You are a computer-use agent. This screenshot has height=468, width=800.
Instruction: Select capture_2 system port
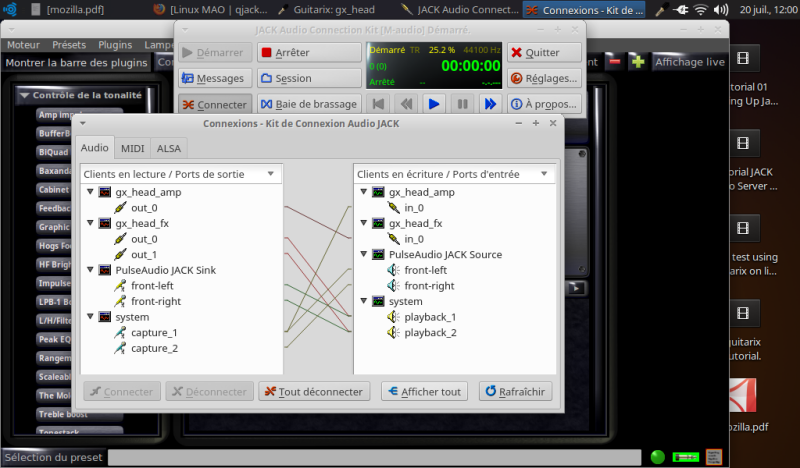154,348
